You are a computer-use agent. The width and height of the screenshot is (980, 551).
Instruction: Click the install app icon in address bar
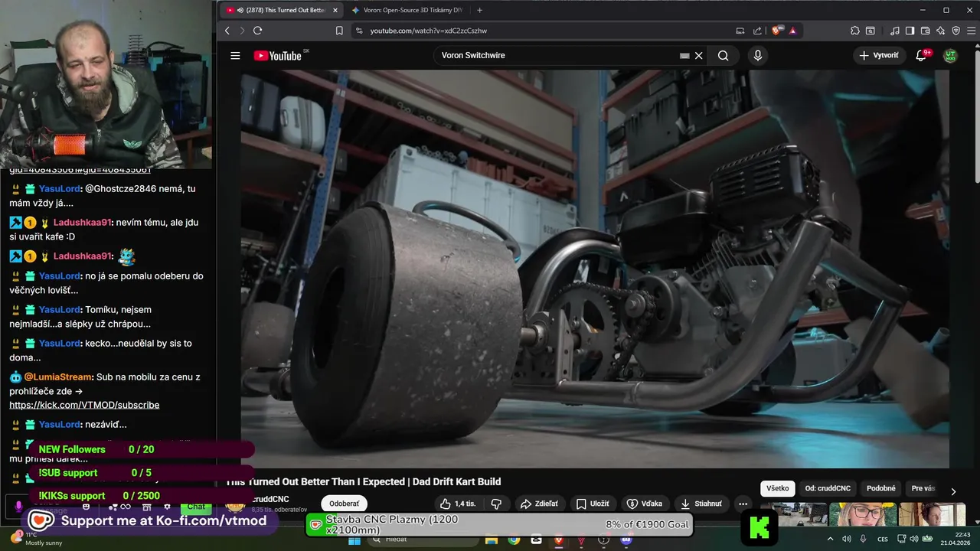pyautogui.click(x=740, y=31)
